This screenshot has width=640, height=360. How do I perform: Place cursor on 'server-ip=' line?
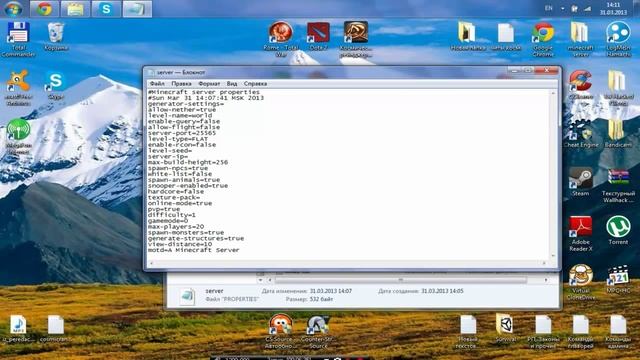(x=168, y=156)
